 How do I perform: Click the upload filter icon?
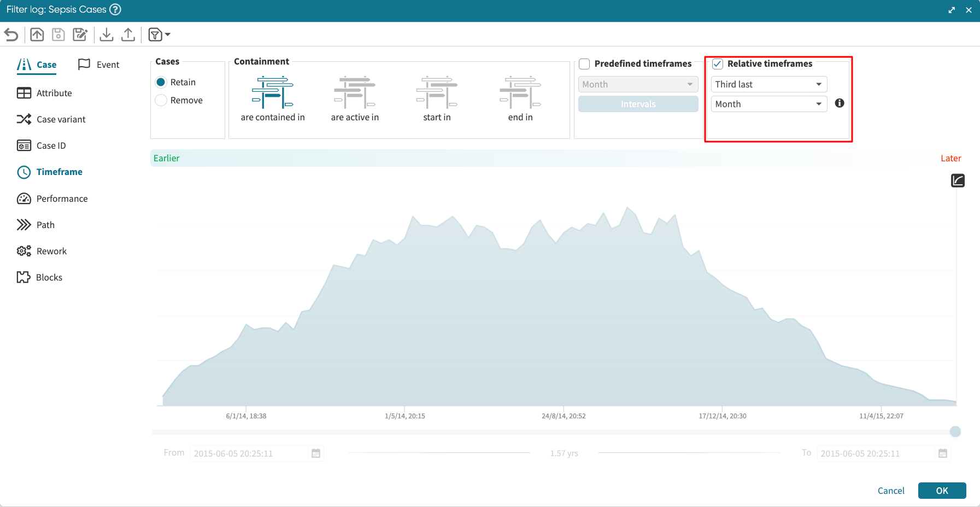click(128, 35)
